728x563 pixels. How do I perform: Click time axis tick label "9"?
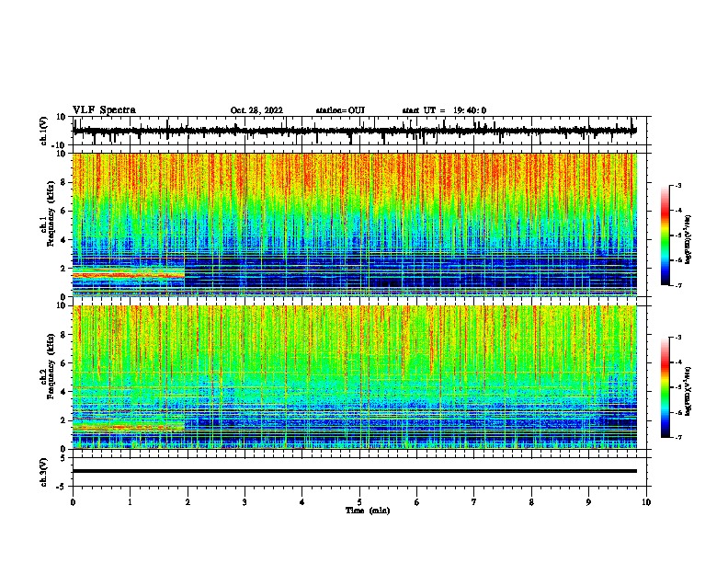point(588,502)
